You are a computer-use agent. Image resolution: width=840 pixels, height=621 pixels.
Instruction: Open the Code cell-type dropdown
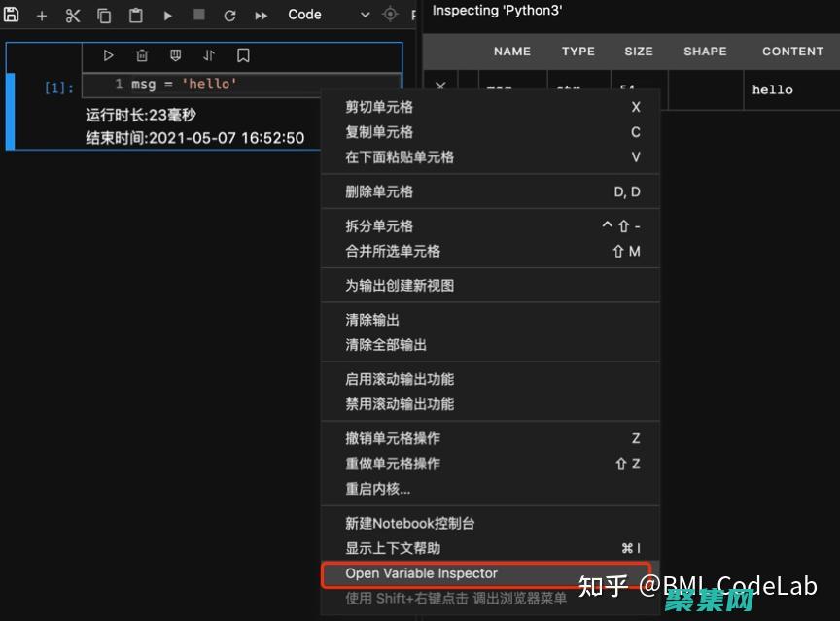pos(304,15)
